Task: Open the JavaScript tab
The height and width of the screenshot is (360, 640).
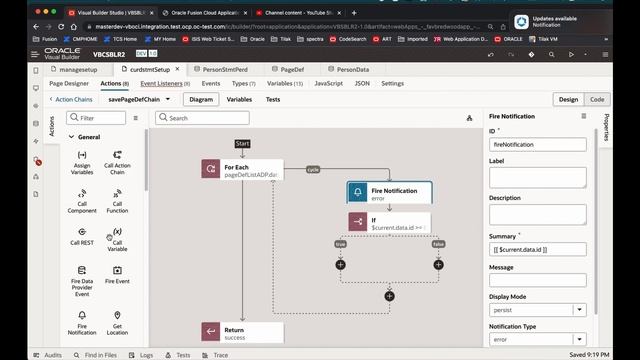Action: pos(329,83)
